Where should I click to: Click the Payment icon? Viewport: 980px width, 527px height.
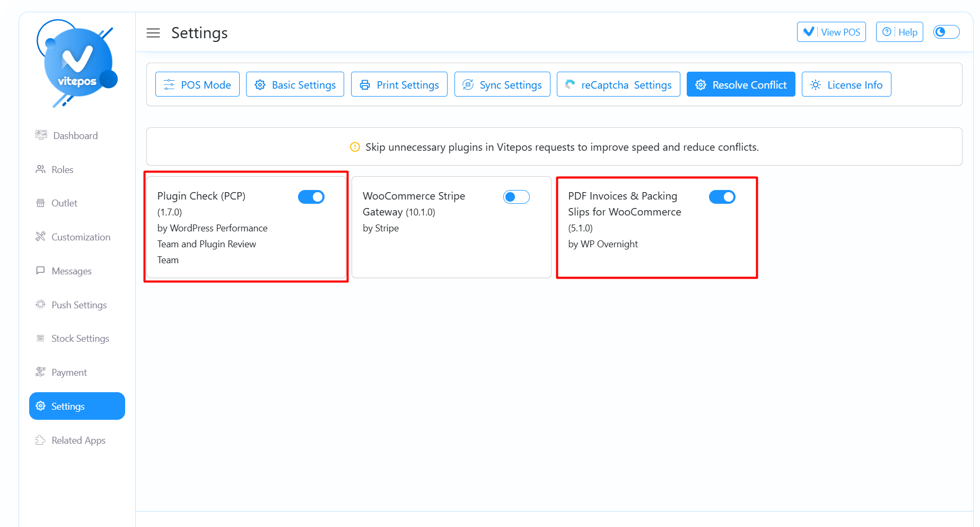pos(40,372)
